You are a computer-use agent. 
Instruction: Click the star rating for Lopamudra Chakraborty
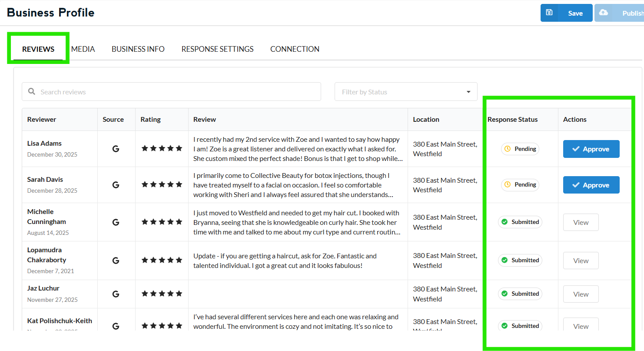point(162,260)
